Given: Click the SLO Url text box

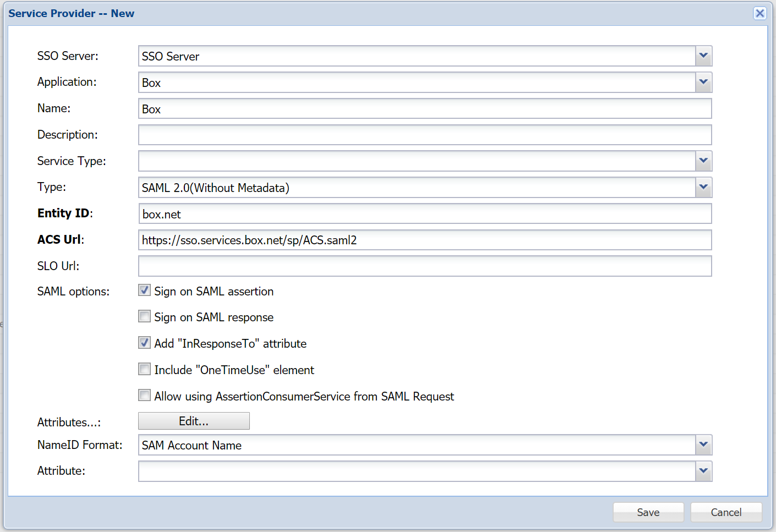Looking at the screenshot, I should 424,266.
